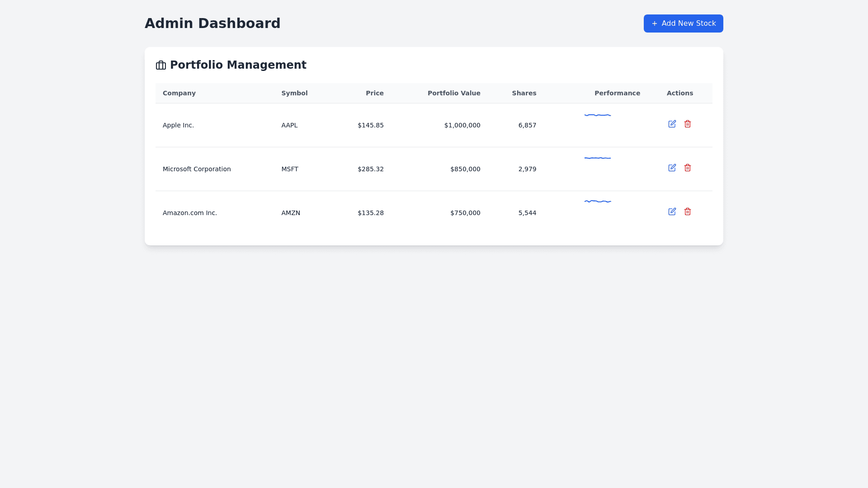
Task: Edit the Microsoft Corporation entry
Action: 672,168
